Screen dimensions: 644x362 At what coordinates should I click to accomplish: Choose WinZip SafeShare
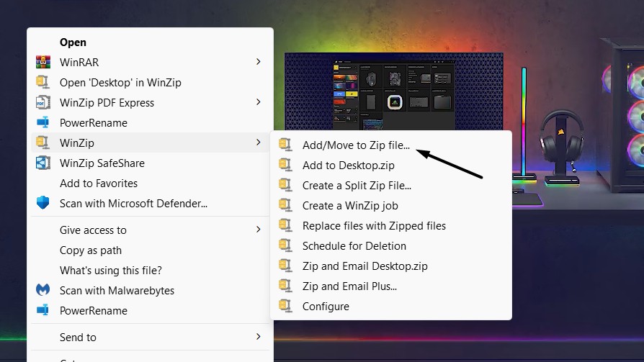(151, 163)
